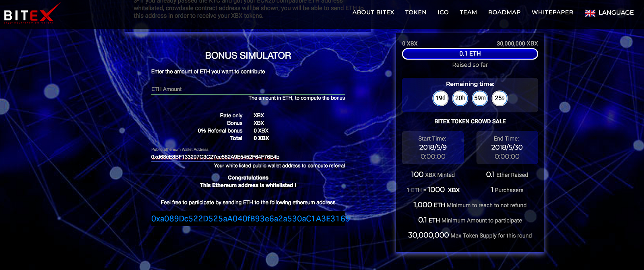The image size is (644, 270).
Task: Open the TEAM menu item
Action: point(468,12)
